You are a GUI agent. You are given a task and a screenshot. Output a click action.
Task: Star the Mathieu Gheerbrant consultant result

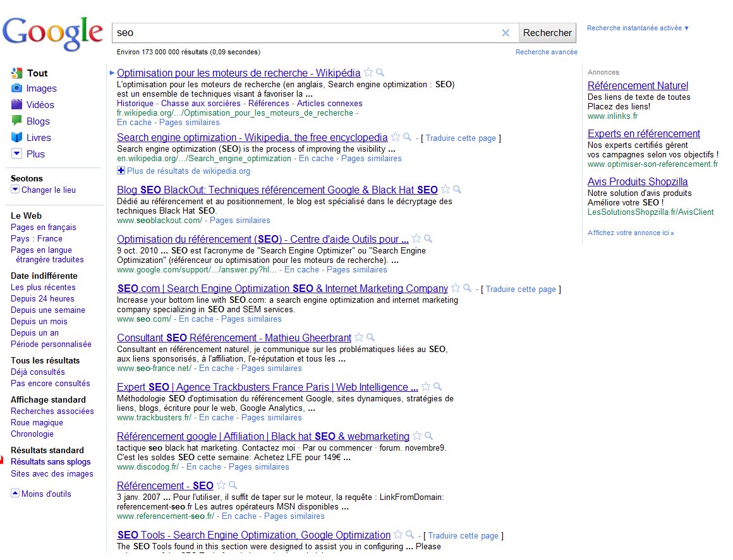pyautogui.click(x=359, y=337)
